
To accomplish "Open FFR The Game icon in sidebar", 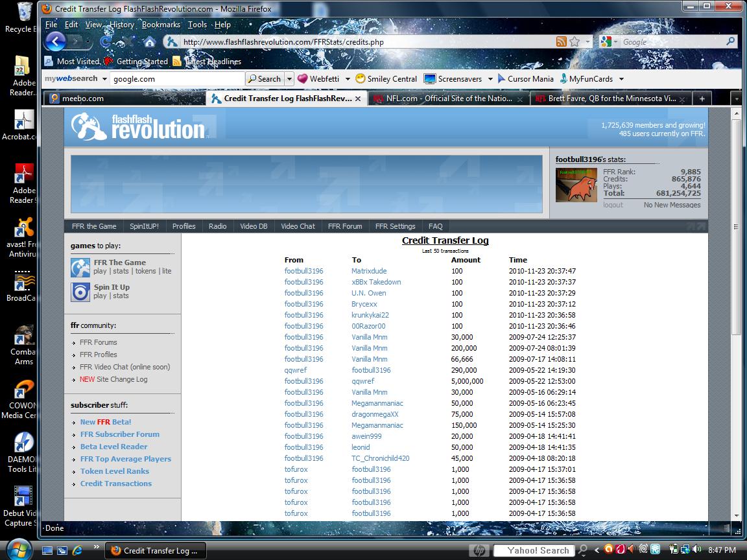I will [x=80, y=267].
